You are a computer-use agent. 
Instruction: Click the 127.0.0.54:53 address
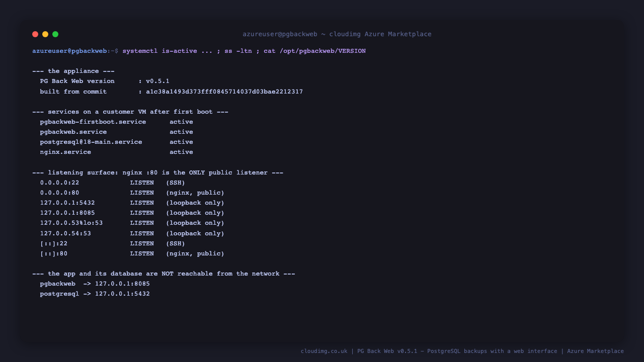point(66,233)
